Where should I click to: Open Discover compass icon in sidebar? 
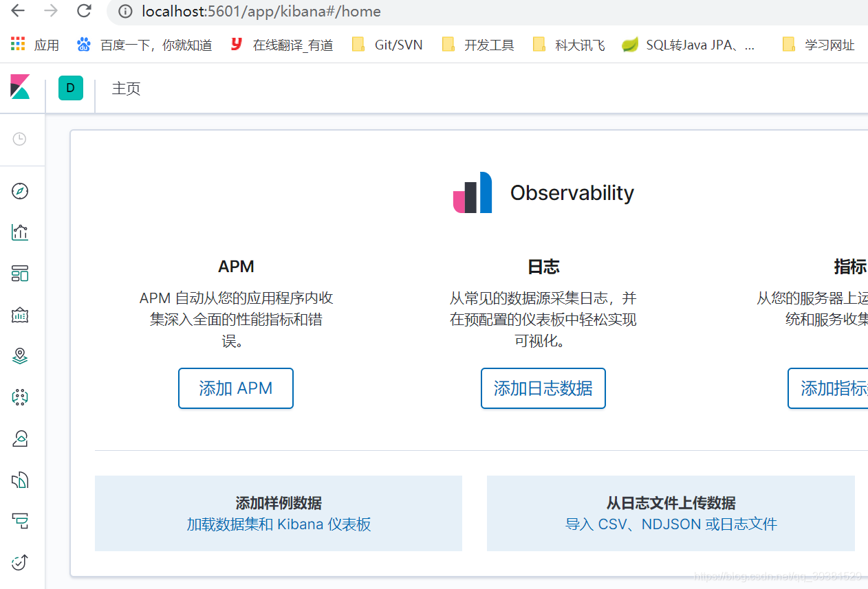point(20,191)
